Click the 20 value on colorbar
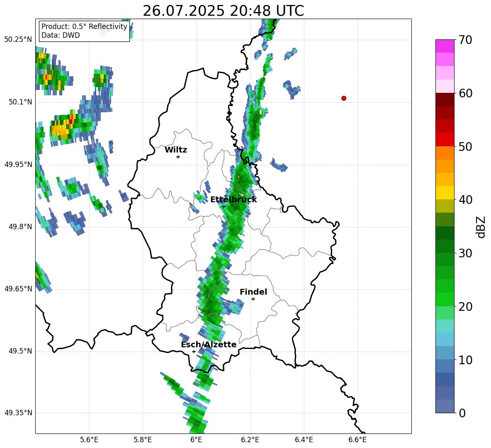491x448 pixels. 465,307
